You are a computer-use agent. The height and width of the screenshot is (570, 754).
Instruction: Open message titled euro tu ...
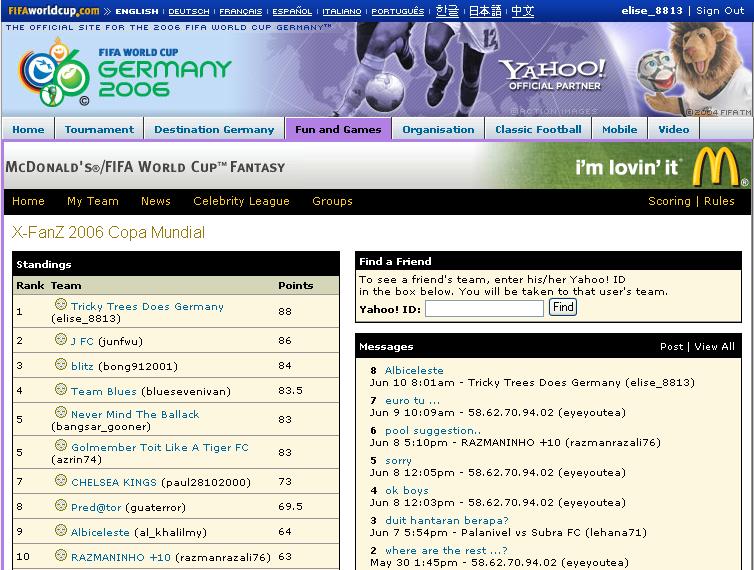[412, 400]
